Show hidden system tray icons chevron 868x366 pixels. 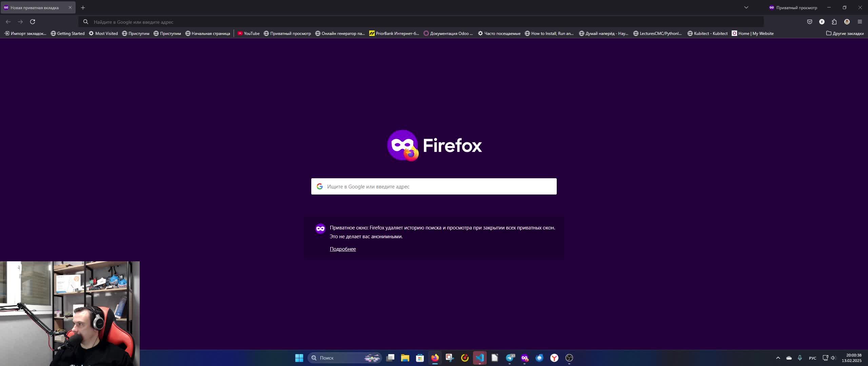coord(778,358)
